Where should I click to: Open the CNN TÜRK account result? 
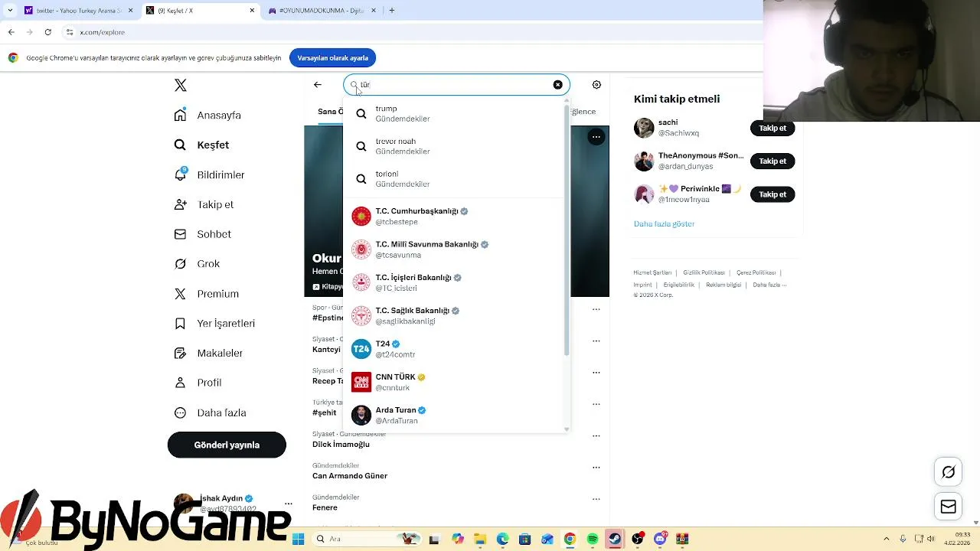point(453,382)
